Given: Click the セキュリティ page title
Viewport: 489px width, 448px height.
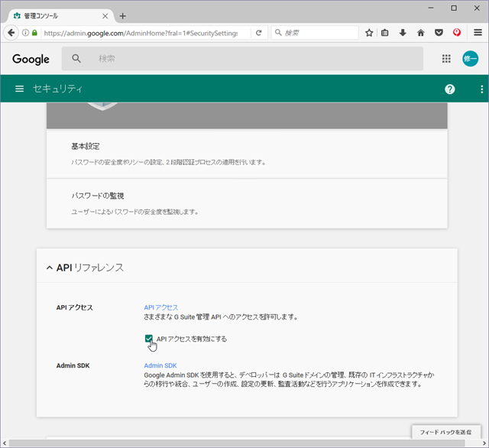Looking at the screenshot, I should coord(58,89).
